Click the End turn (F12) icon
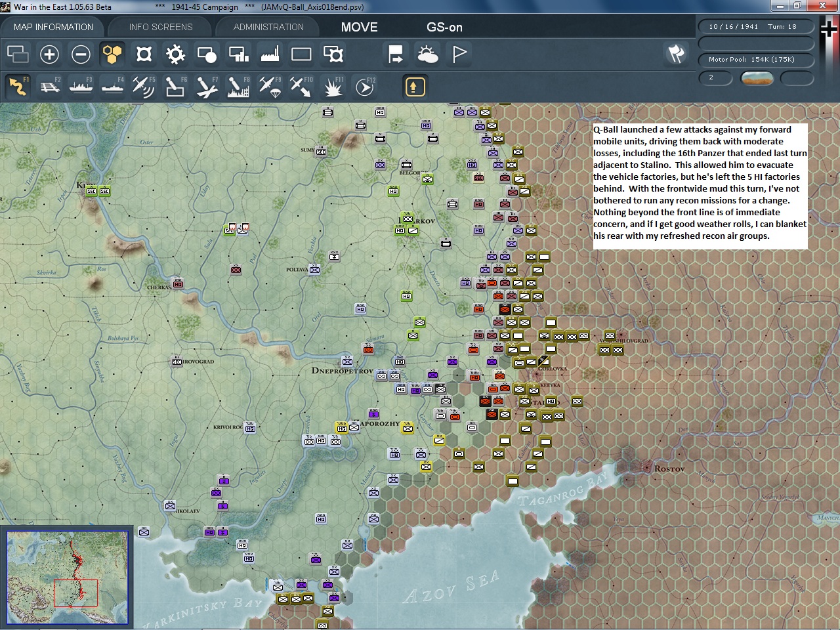Viewport: 840px width, 630px height. pos(365,87)
